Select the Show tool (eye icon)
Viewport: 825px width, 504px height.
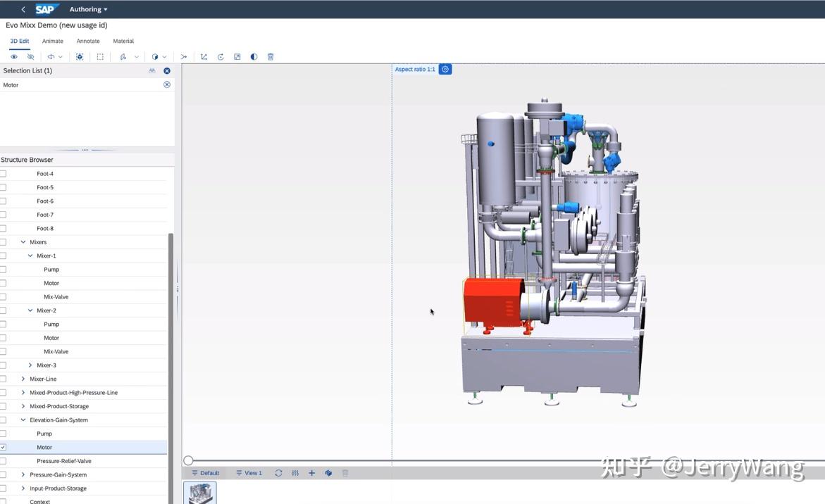[13, 56]
